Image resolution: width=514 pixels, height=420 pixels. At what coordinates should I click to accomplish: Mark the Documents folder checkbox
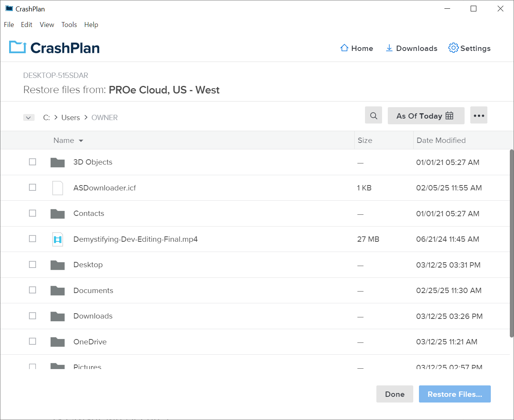[33, 290]
